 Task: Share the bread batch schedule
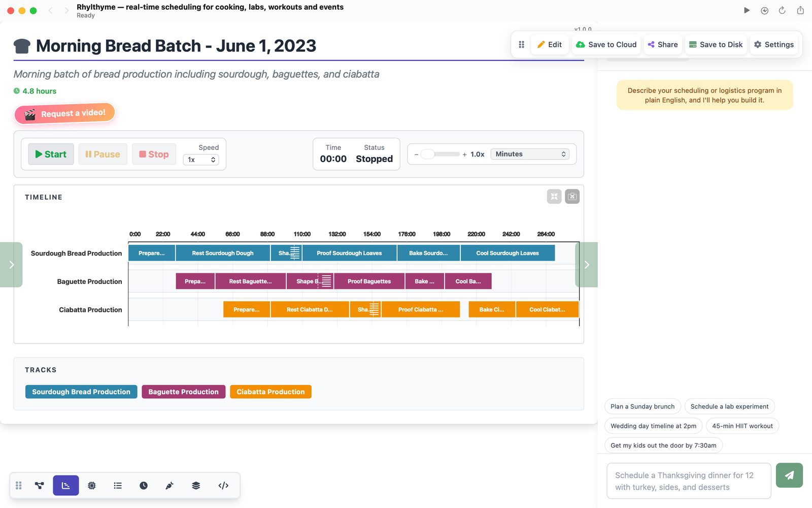663,45
